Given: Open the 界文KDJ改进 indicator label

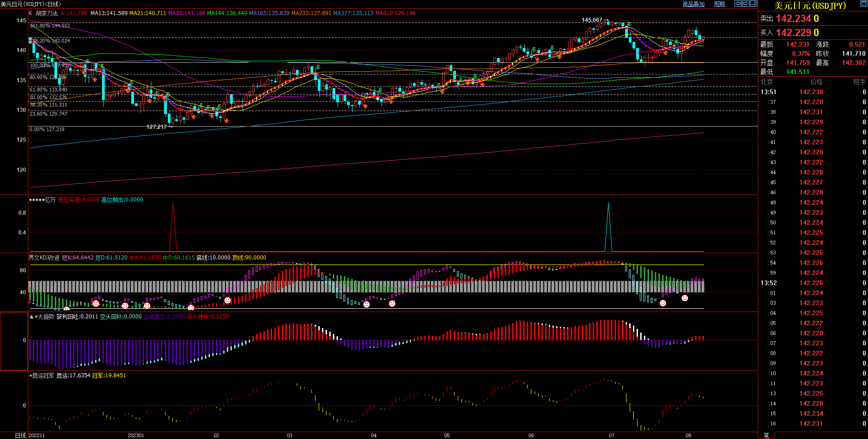Looking at the screenshot, I should [x=44, y=258].
